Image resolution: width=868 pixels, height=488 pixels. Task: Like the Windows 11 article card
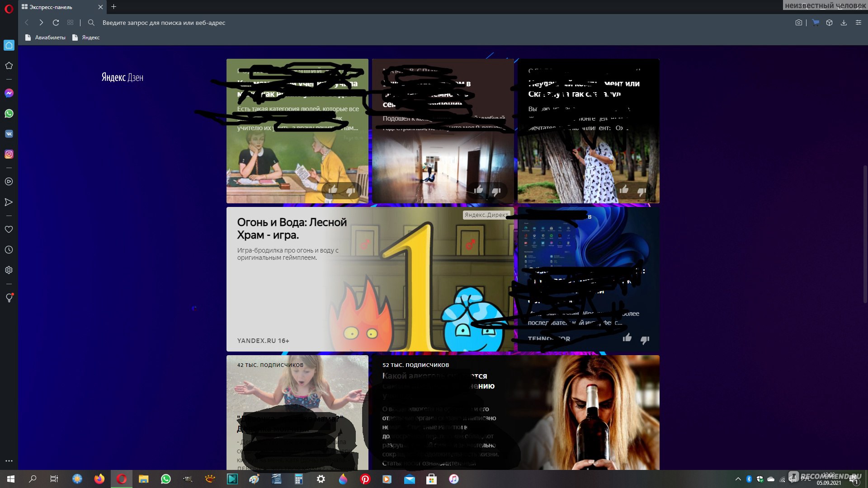point(627,338)
